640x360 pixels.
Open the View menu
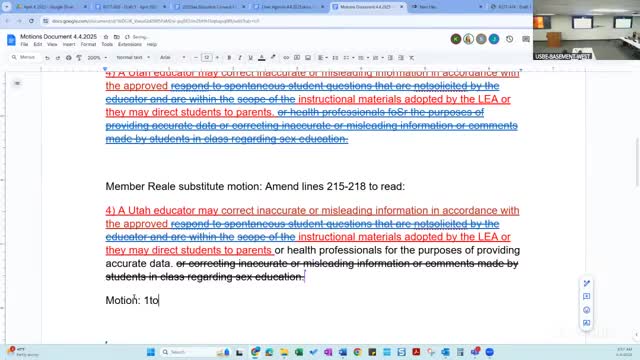[52, 44]
